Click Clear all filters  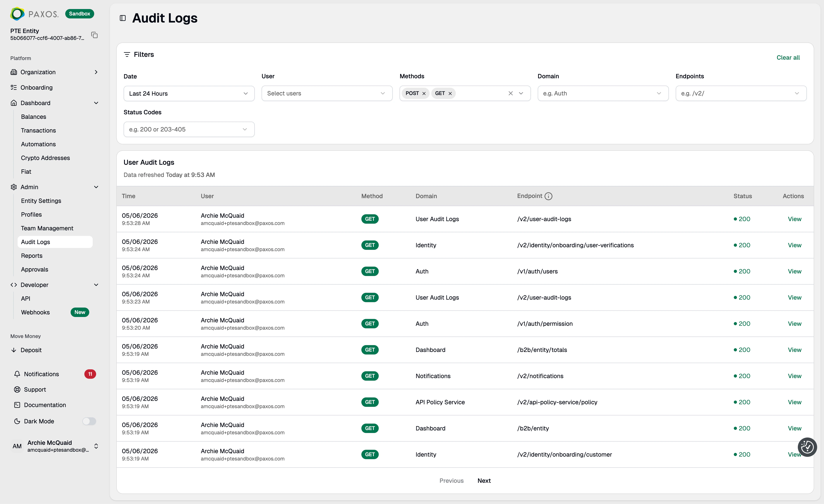tap(788, 57)
